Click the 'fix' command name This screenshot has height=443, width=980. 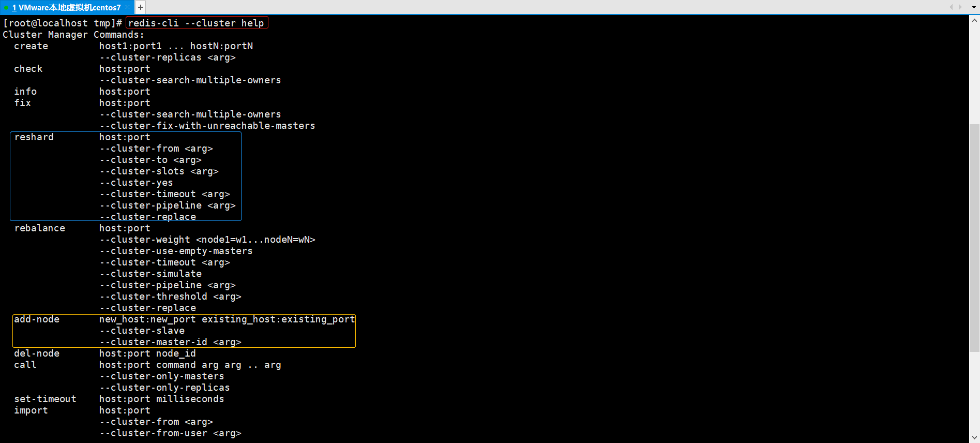pos(23,103)
